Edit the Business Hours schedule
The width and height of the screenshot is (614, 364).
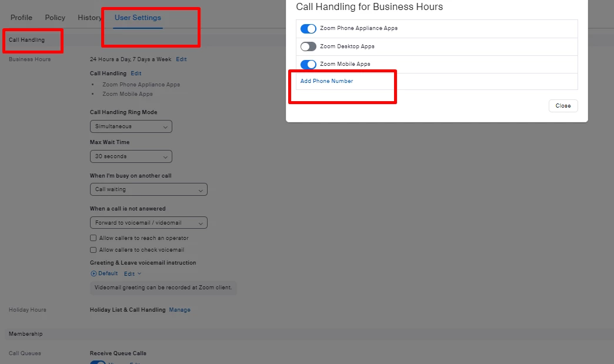(181, 59)
